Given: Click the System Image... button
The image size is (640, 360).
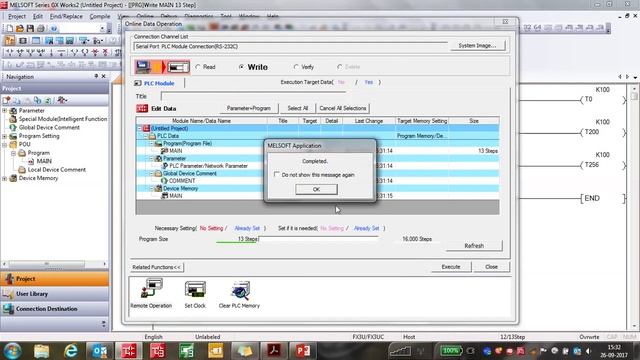Looking at the screenshot, I should (x=477, y=46).
